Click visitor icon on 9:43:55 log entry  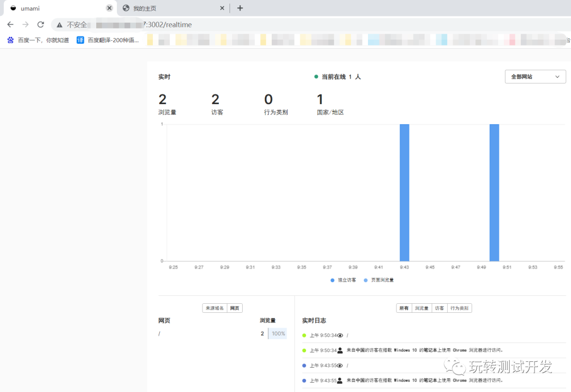pyautogui.click(x=340, y=380)
